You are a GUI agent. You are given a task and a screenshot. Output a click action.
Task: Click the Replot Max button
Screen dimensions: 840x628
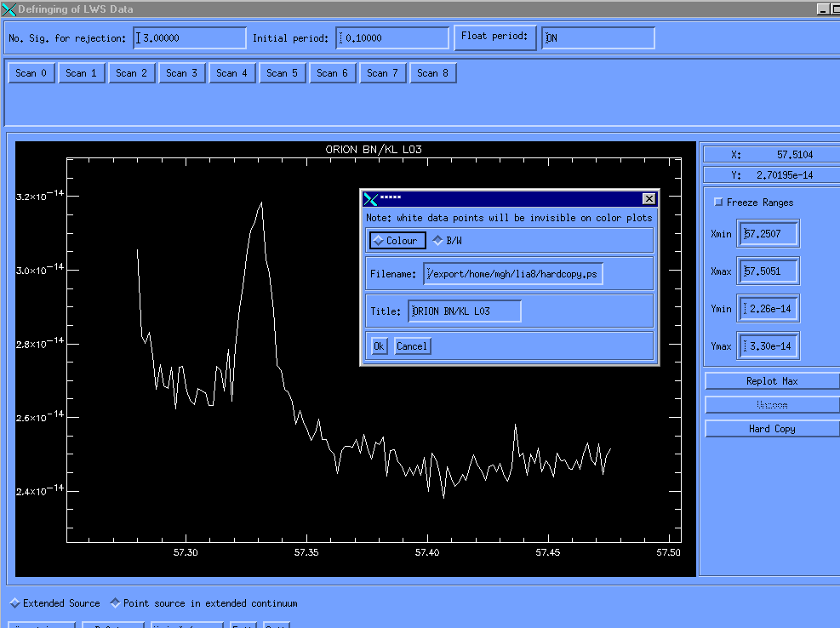pos(771,381)
